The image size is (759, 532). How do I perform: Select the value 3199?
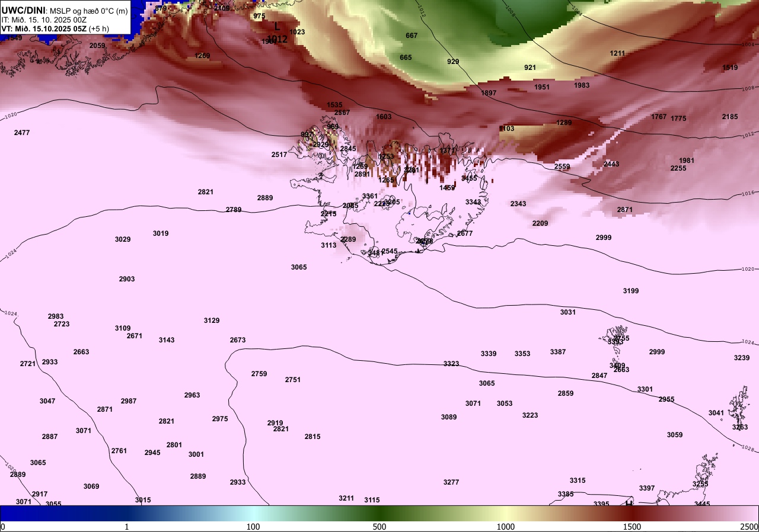[x=631, y=291]
